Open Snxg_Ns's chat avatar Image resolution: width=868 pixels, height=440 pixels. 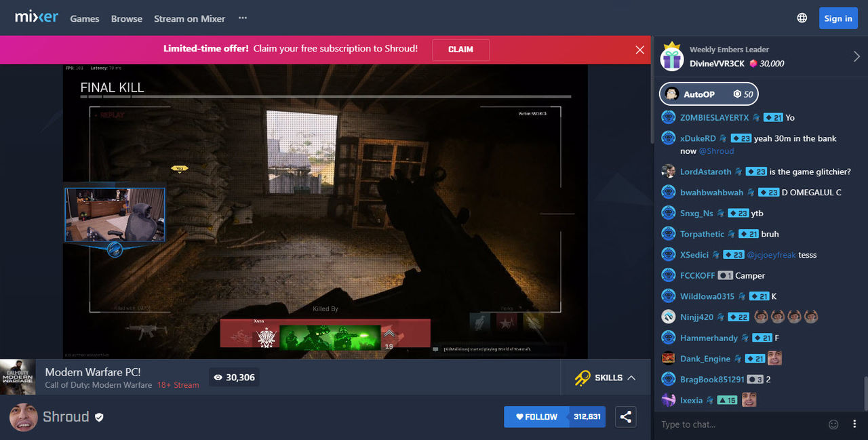pos(669,213)
